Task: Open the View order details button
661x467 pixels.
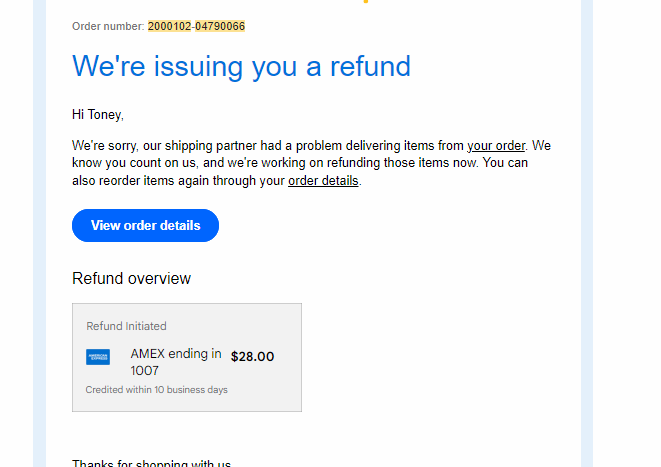Action: point(145,225)
